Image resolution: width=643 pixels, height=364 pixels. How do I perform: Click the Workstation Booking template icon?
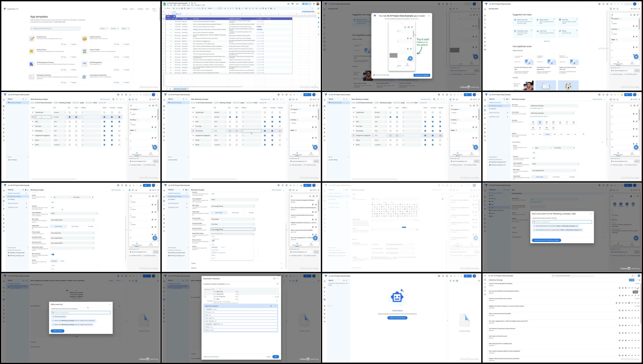32,77
